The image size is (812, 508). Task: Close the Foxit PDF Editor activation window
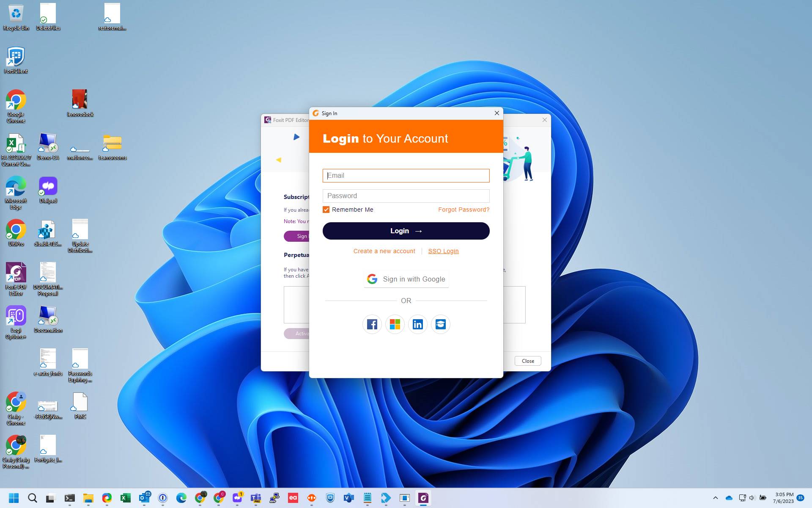(545, 120)
